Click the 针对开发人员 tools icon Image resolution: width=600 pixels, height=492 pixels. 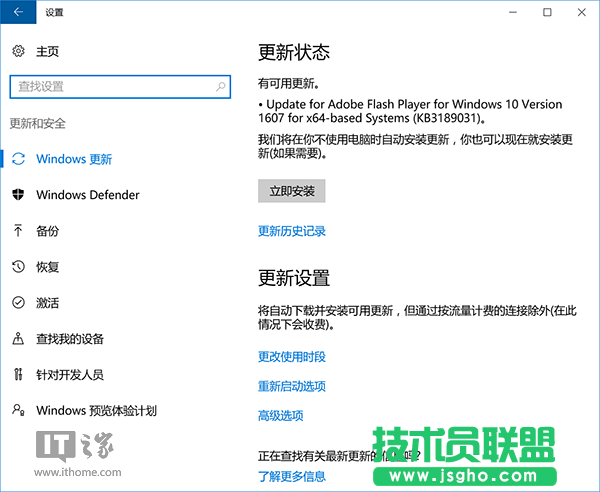[18, 374]
